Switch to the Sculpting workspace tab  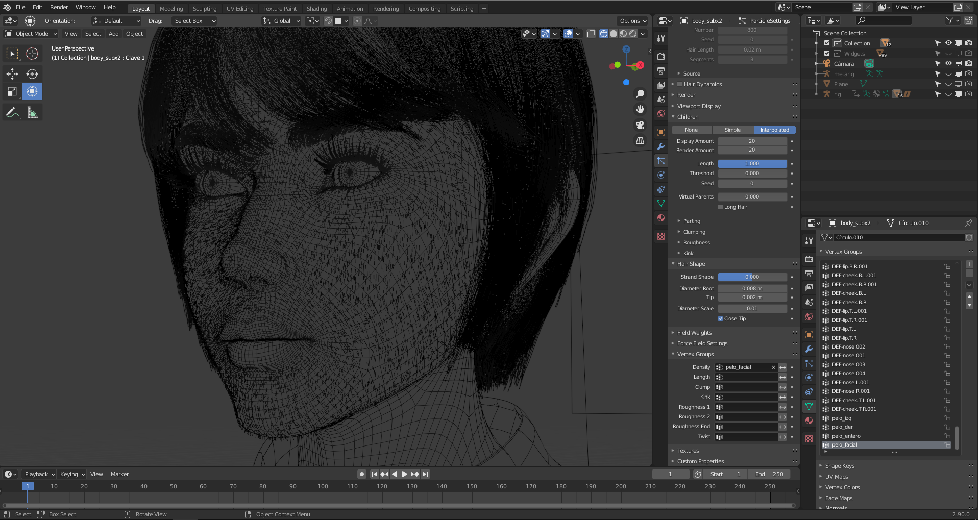pyautogui.click(x=205, y=9)
